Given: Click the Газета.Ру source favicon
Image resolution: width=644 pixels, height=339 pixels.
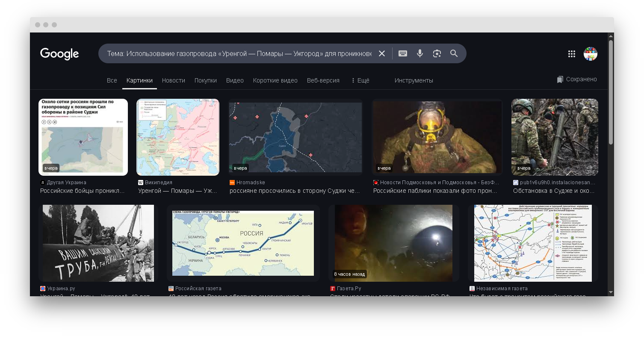Looking at the screenshot, I should pyautogui.click(x=333, y=289).
